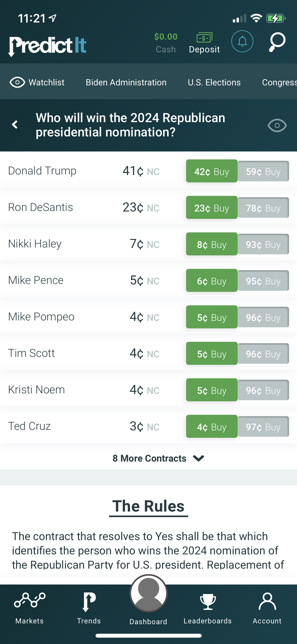Buy Yes on Nikki Haley at 8¢
Screen dimensions: 297x644
(212, 244)
